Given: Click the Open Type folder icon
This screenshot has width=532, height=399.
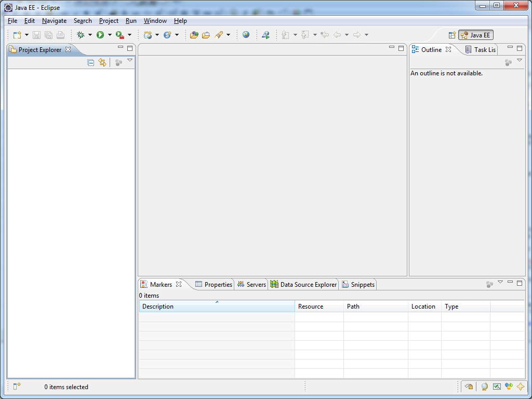Looking at the screenshot, I should pos(194,35).
